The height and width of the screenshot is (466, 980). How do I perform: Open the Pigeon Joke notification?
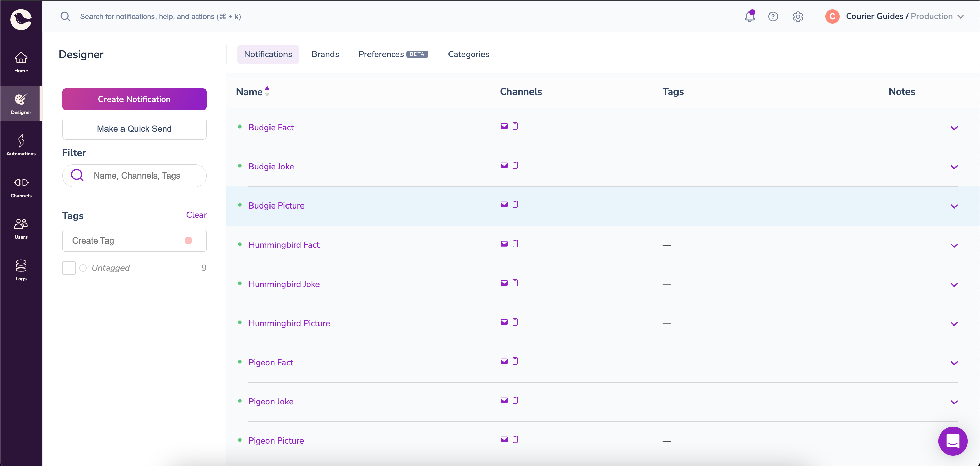coord(271,402)
